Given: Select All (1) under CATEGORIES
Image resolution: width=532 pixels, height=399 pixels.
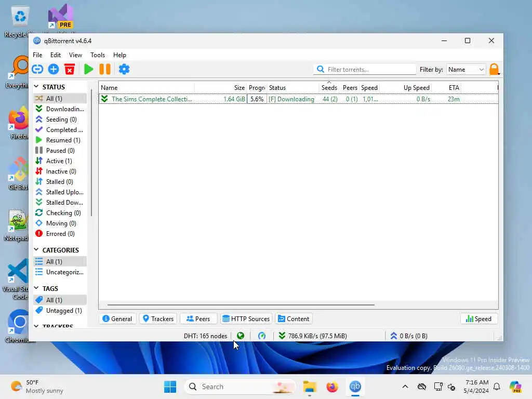Looking at the screenshot, I should coord(60,262).
